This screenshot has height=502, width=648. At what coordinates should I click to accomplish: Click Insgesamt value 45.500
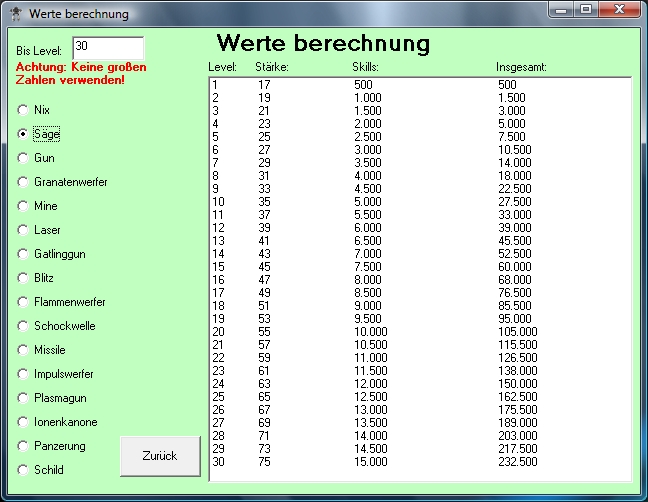[515, 241]
